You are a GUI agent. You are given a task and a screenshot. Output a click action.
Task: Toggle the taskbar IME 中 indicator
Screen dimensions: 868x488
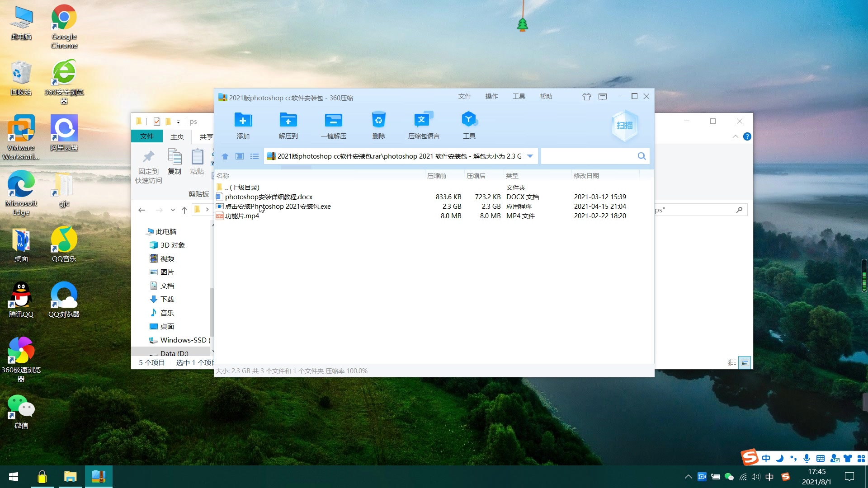pyautogui.click(x=769, y=477)
